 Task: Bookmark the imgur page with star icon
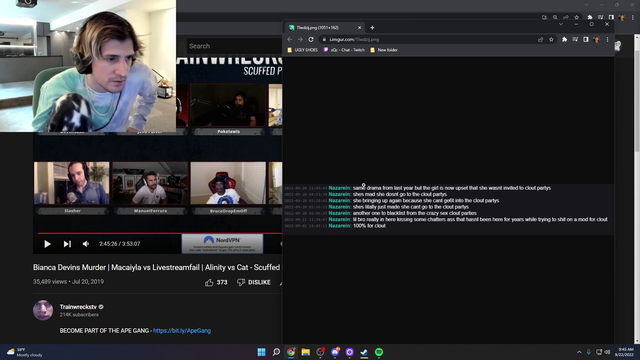tap(551, 40)
